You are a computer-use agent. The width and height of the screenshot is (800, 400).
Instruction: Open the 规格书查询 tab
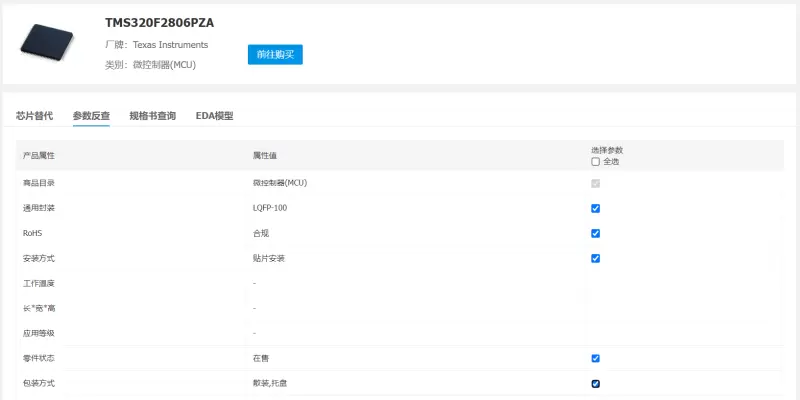(x=152, y=116)
